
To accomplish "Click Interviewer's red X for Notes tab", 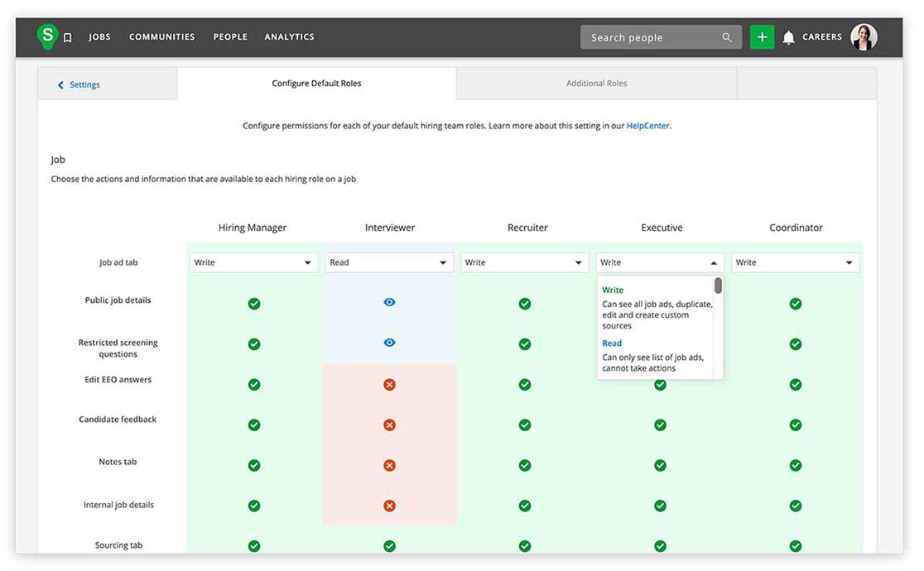I will [x=389, y=465].
